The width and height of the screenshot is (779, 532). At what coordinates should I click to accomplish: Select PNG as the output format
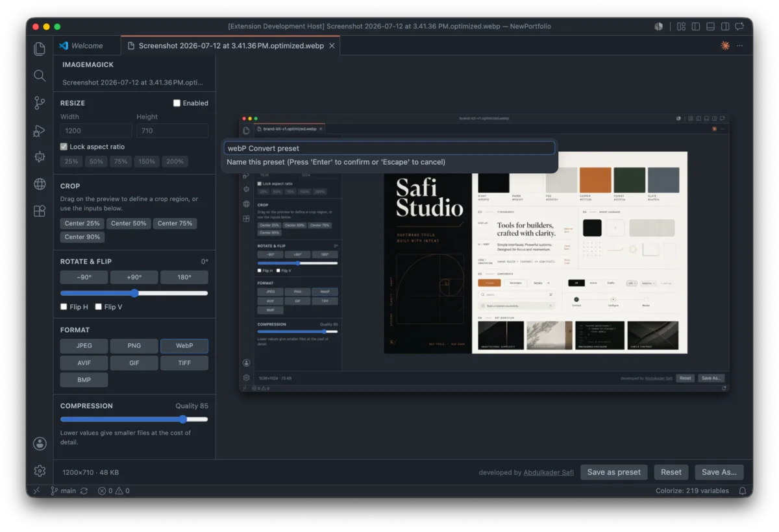[134, 346]
